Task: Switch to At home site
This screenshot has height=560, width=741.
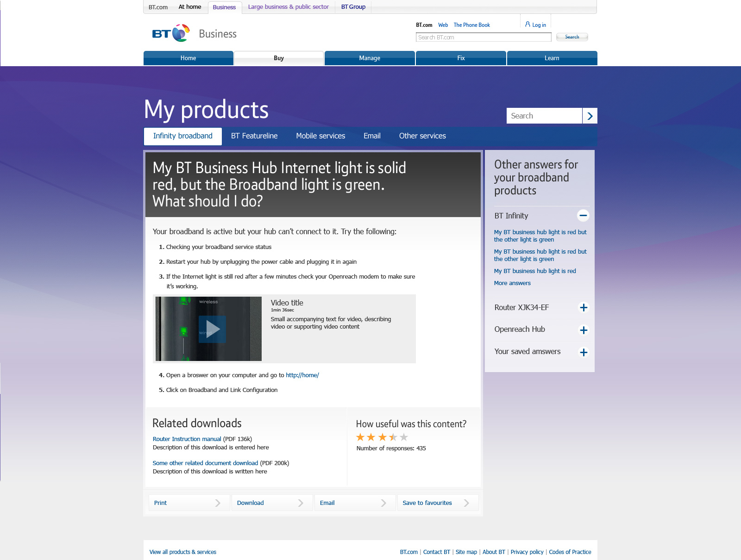Action: coord(190,7)
